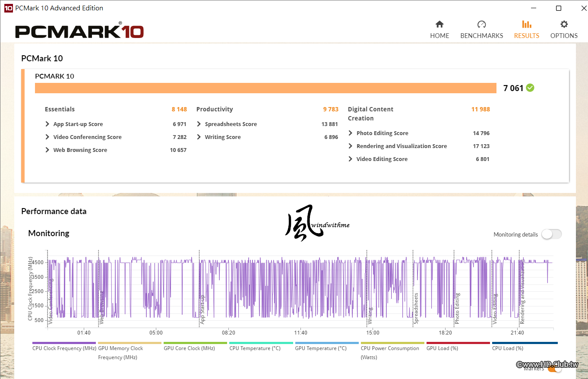Toggle the Markers switch off
This screenshot has height=379, width=588.
click(x=555, y=368)
